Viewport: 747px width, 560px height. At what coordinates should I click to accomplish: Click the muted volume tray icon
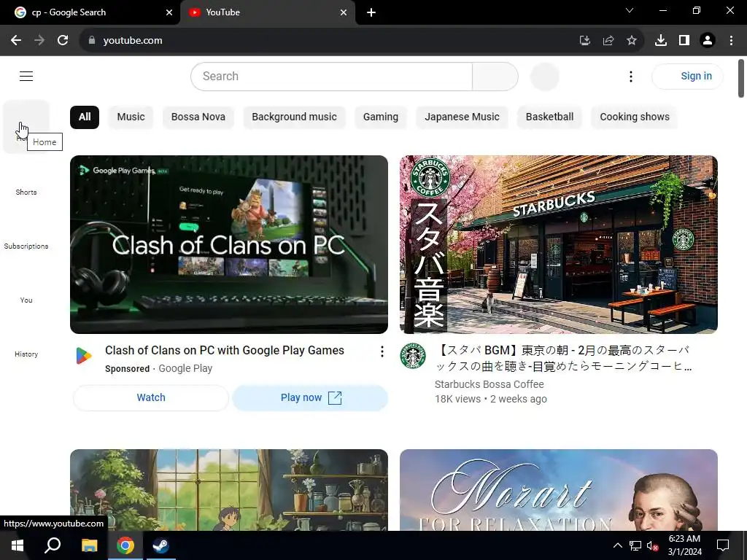[x=652, y=545]
